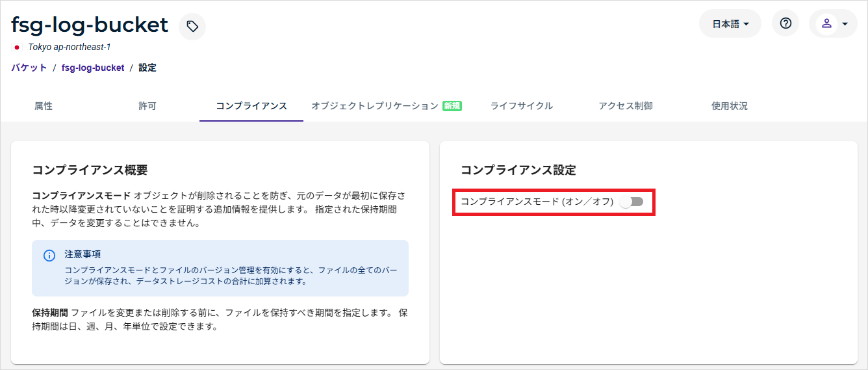Show the 使用状況 tab
The width and height of the screenshot is (868, 370).
click(730, 106)
